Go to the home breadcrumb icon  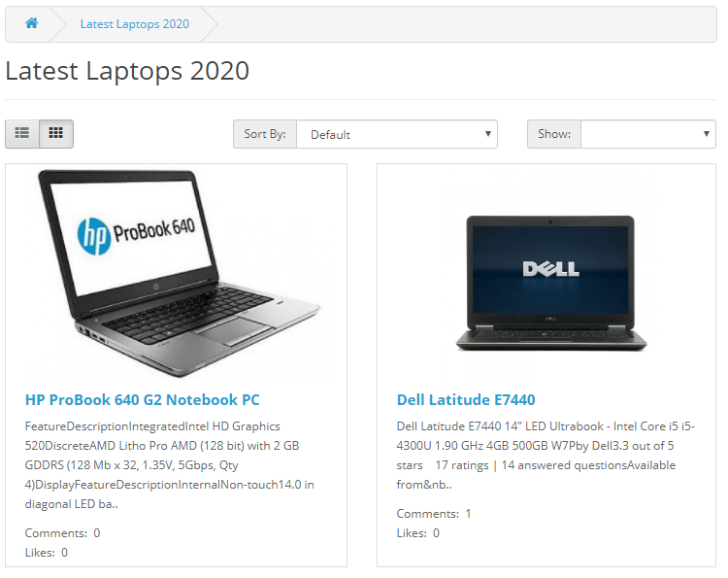tap(32, 23)
